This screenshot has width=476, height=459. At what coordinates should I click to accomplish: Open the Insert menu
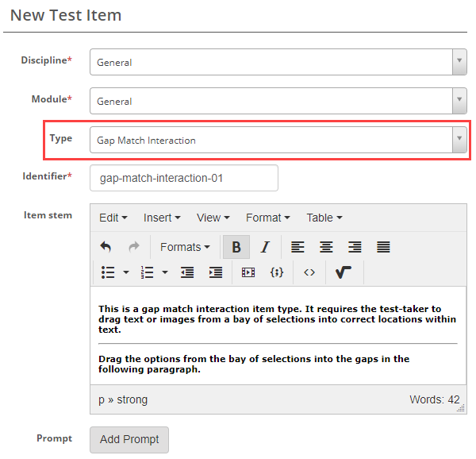(x=162, y=218)
